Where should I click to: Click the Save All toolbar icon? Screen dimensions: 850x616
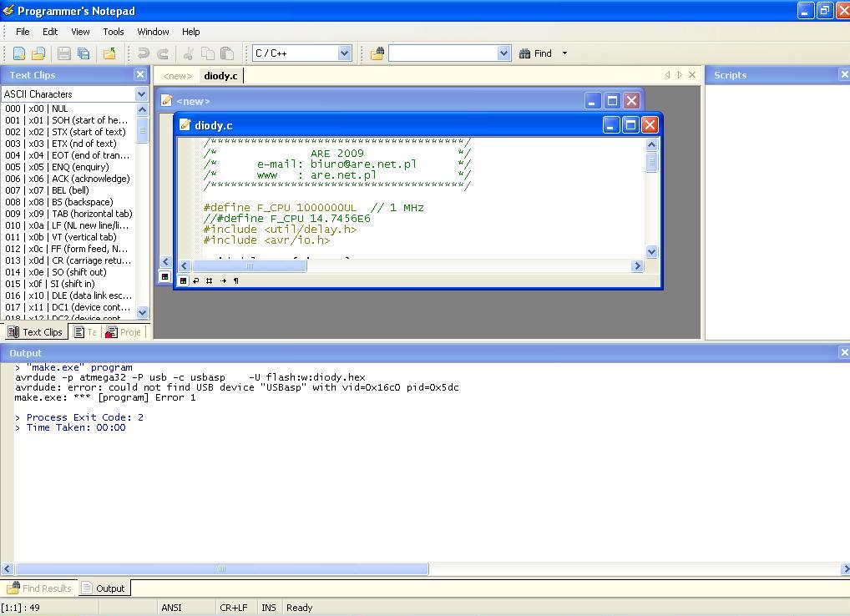click(x=83, y=53)
